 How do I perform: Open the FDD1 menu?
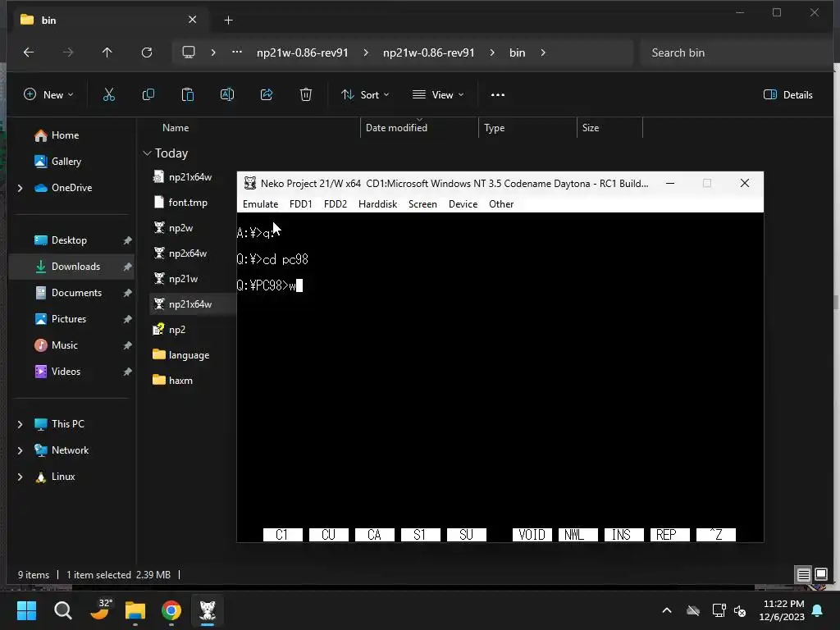[300, 204]
